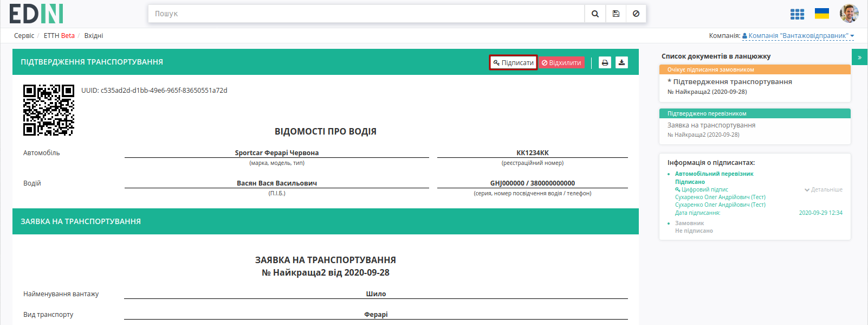Open the Компанія "Вантажовідправник" dropdown
The width and height of the screenshot is (868, 325).
[x=798, y=36]
